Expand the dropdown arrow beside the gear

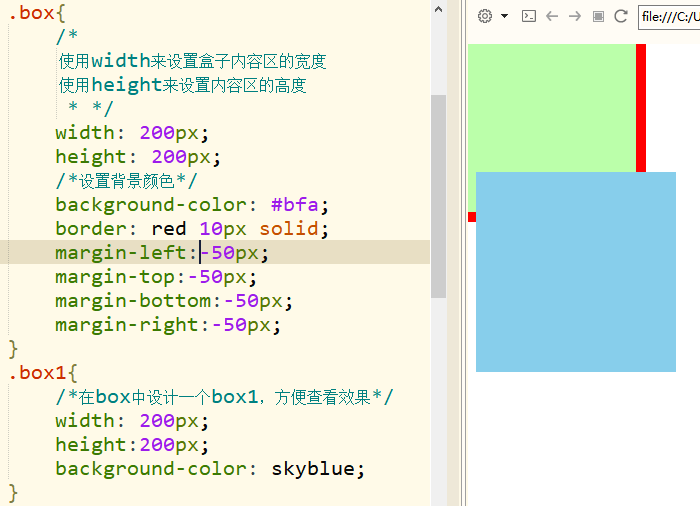(504, 16)
